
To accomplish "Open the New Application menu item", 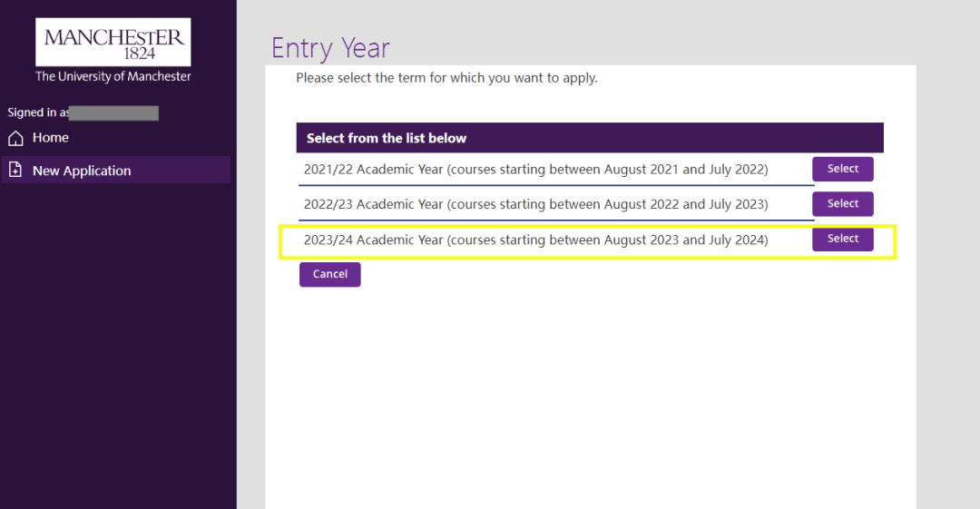I will click(x=82, y=171).
